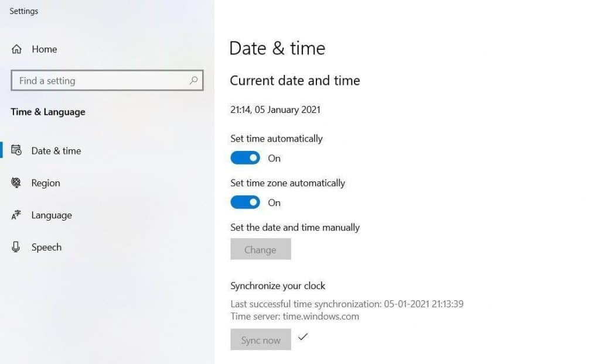Toggle automatic time zone setting back on
This screenshot has height=364, width=600.
[x=245, y=202]
